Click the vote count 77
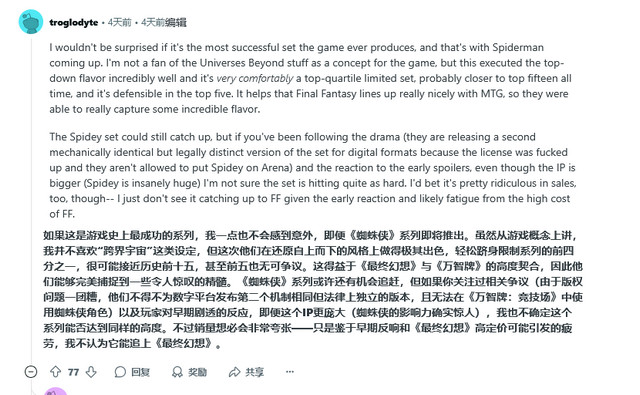The height and width of the screenshot is (395, 640). (x=73, y=372)
